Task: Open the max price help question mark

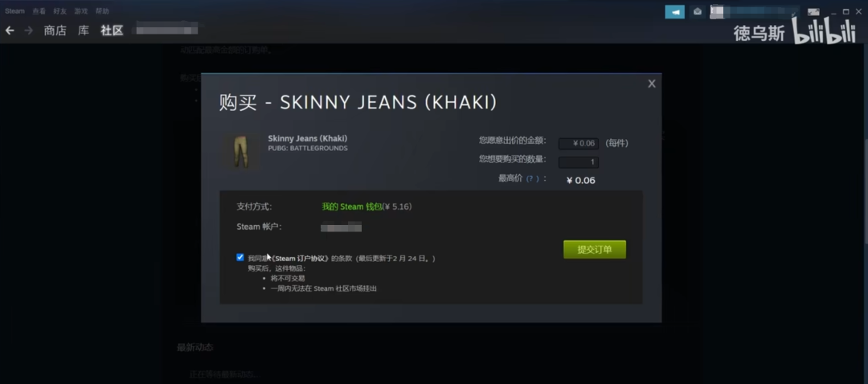Action: point(532,179)
